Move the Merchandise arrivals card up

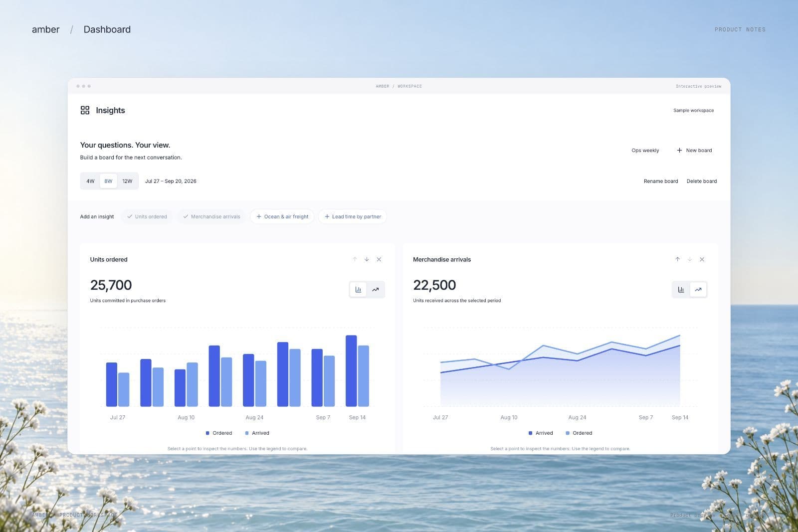[x=677, y=259]
